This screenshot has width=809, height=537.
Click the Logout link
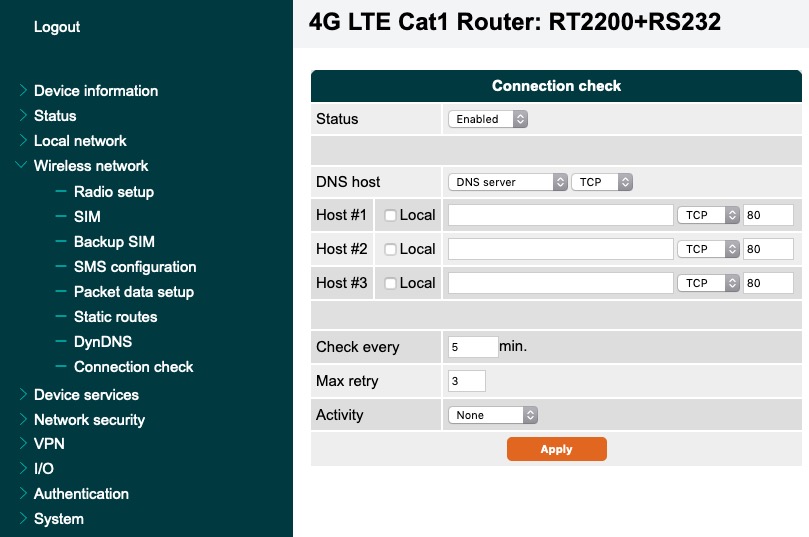point(57,27)
